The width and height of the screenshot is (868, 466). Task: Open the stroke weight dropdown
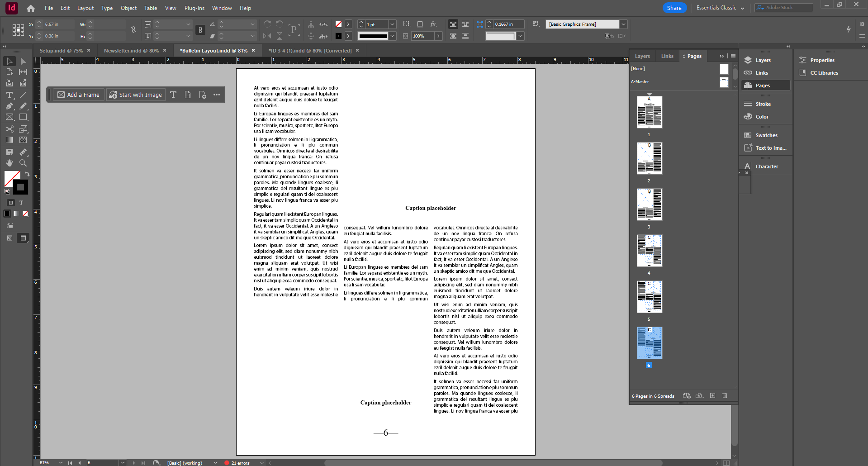click(x=392, y=24)
